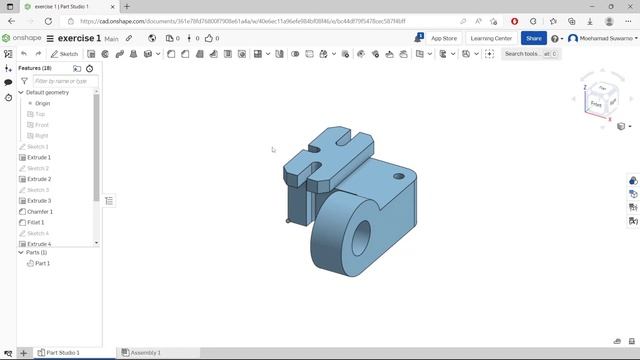Select the Draft tool
The height and width of the screenshot is (360, 640).
pos(200,54)
